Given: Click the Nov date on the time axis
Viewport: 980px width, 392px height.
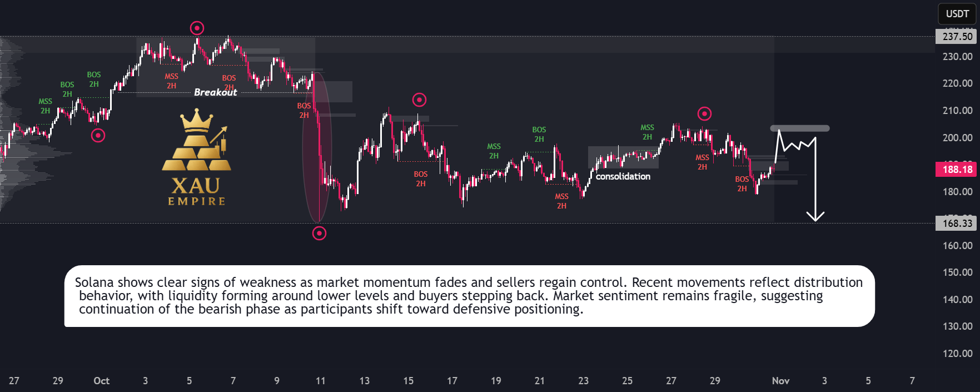Looking at the screenshot, I should (x=780, y=381).
